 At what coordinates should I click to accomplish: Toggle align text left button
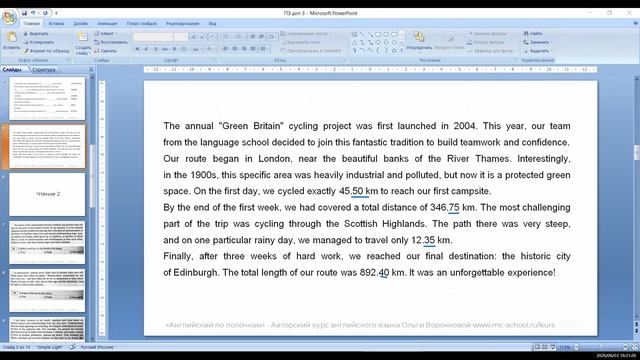(x=225, y=49)
